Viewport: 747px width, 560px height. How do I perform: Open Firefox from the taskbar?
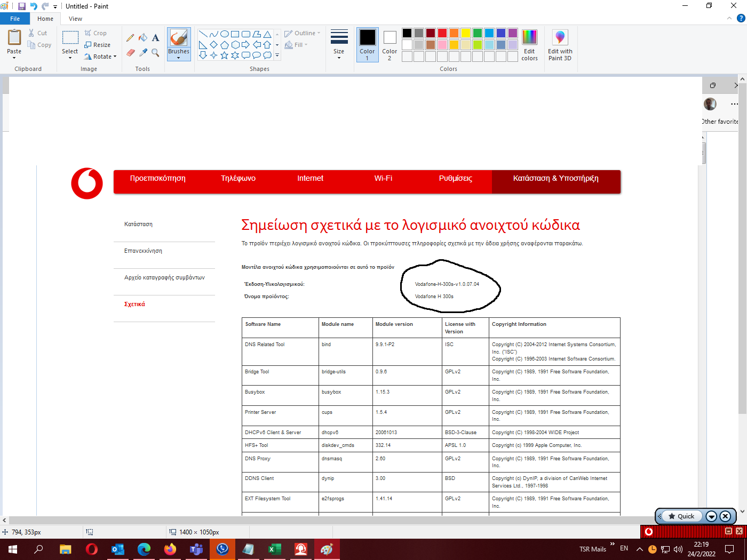pyautogui.click(x=170, y=549)
